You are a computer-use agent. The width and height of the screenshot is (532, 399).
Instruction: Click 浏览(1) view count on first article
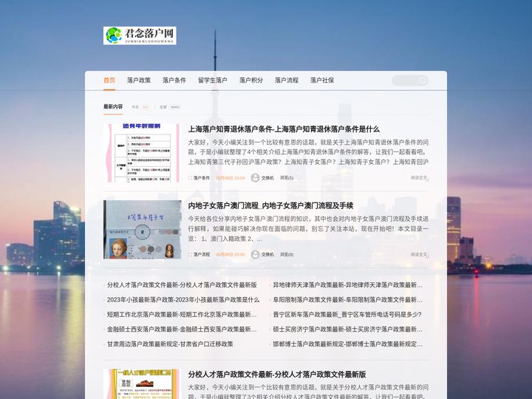click(x=287, y=178)
